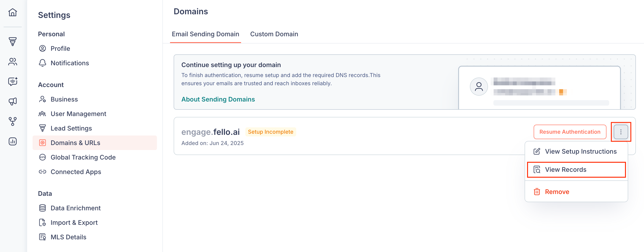Go to the Home icon in sidebar
The width and height of the screenshot is (644, 252).
[x=12, y=12]
